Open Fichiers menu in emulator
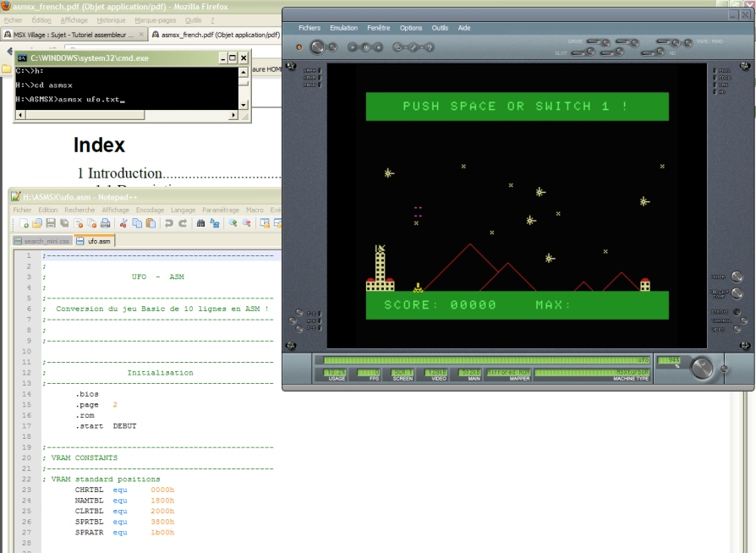This screenshot has height=553, width=756. tap(310, 28)
